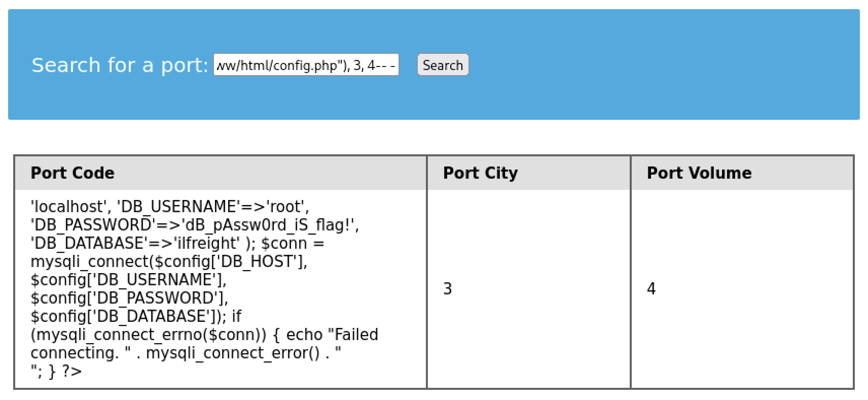The image size is (868, 400).
Task: Click the Port City column header
Action: [480, 173]
